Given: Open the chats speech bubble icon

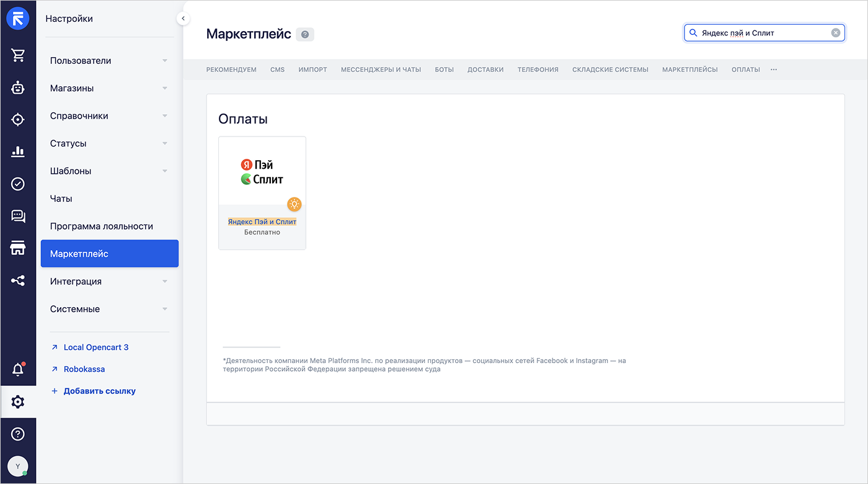Looking at the screenshot, I should (18, 216).
